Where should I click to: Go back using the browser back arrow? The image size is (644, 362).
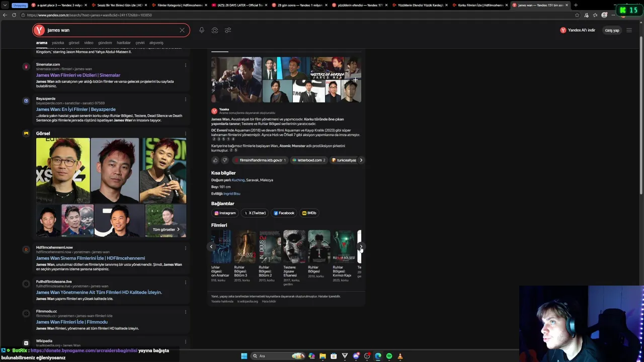pyautogui.click(x=5, y=15)
